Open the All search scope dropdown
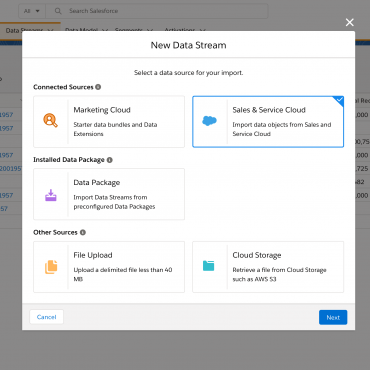The image size is (370, 370). tap(32, 11)
